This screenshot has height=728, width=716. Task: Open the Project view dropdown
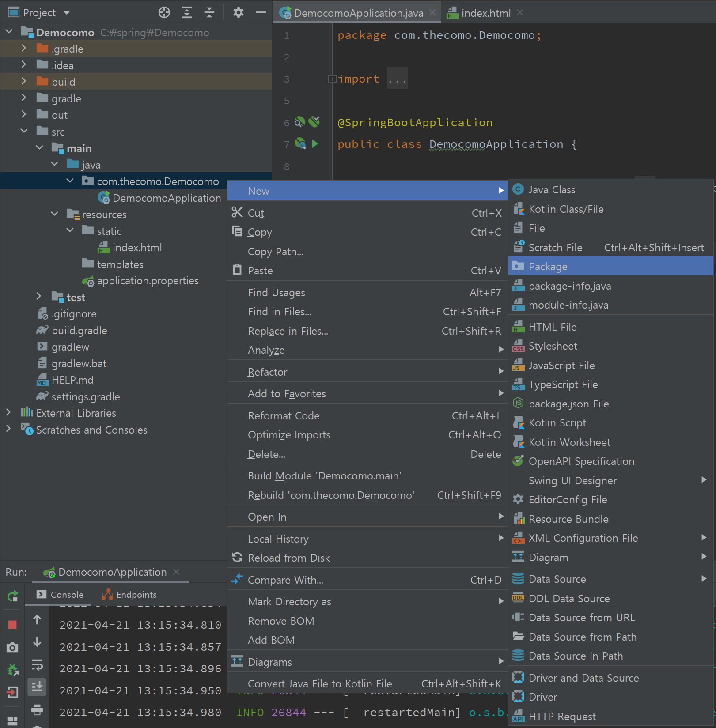(67, 13)
